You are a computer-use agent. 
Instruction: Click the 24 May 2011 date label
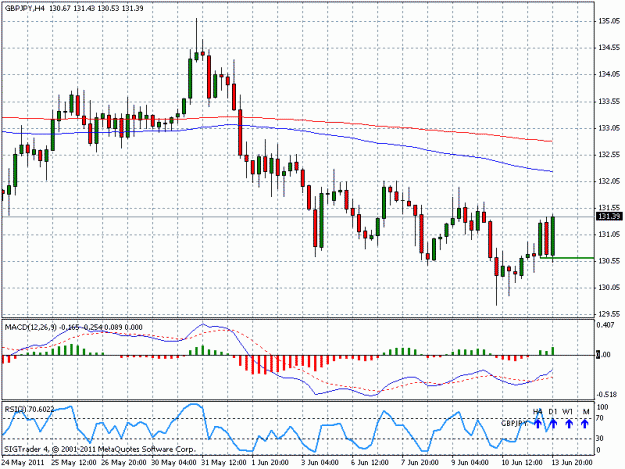(x=23, y=463)
